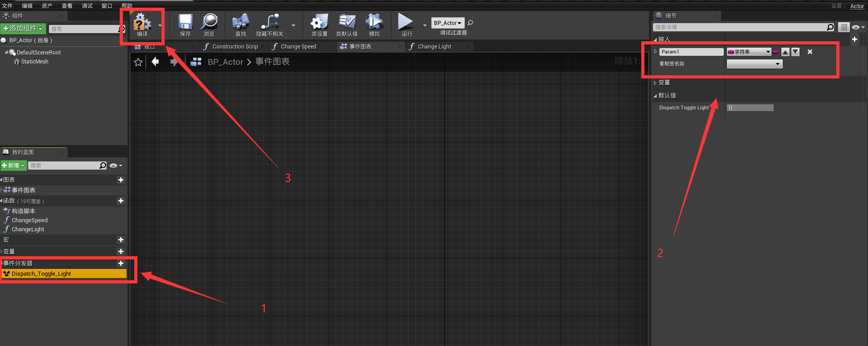The image size is (868, 346).
Task: Open the Param1 string type dropdown
Action: (749, 52)
